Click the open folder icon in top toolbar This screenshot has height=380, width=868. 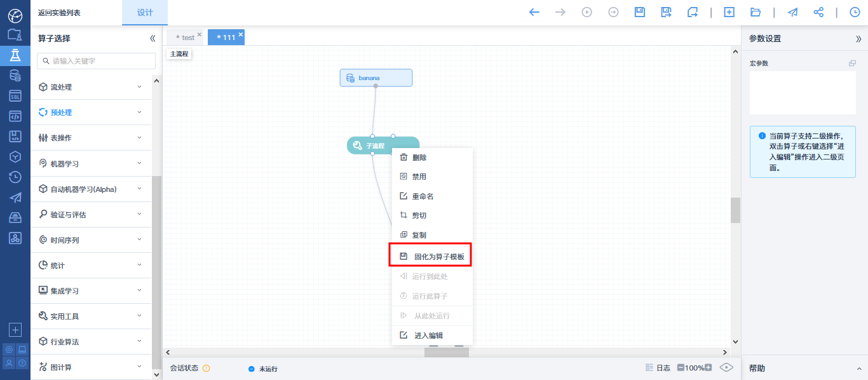click(756, 12)
